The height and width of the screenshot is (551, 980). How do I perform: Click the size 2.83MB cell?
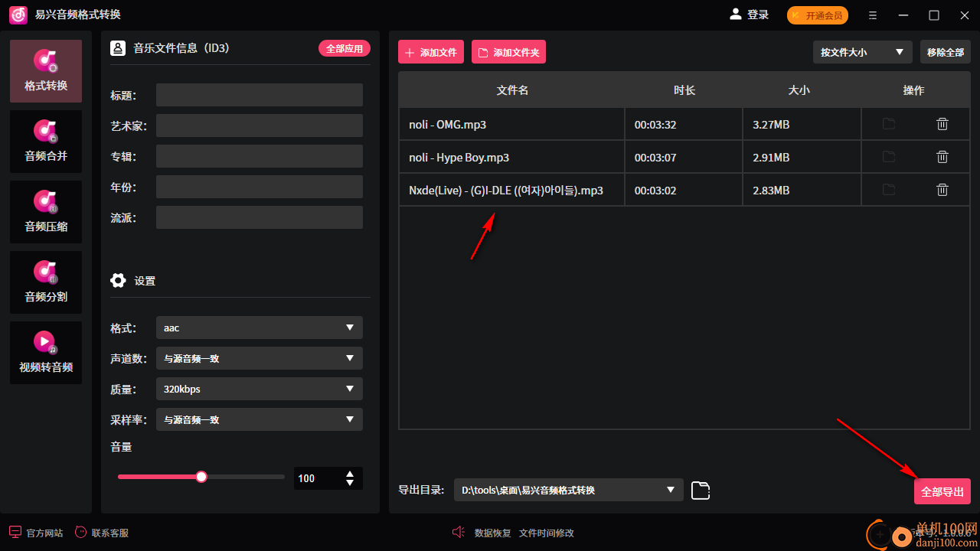802,191
